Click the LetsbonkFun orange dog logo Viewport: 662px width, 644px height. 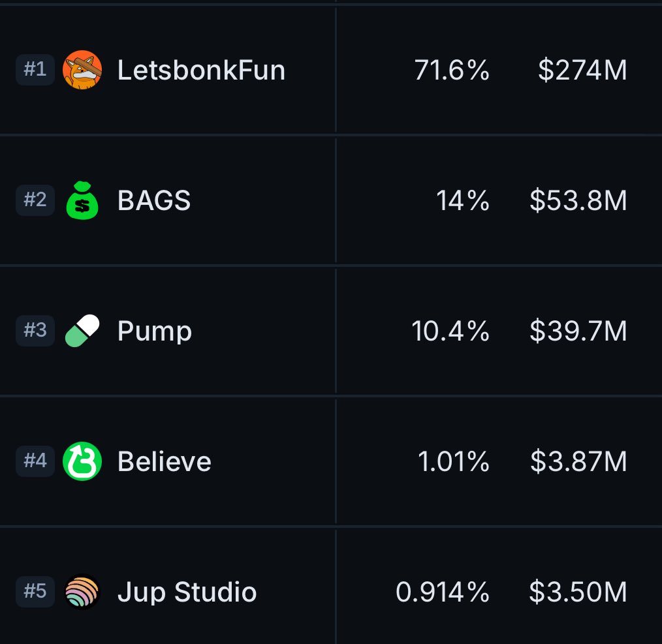(82, 70)
